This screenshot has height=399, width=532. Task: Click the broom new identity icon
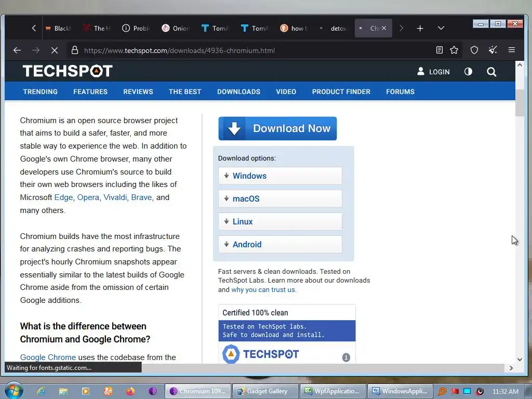click(x=493, y=50)
